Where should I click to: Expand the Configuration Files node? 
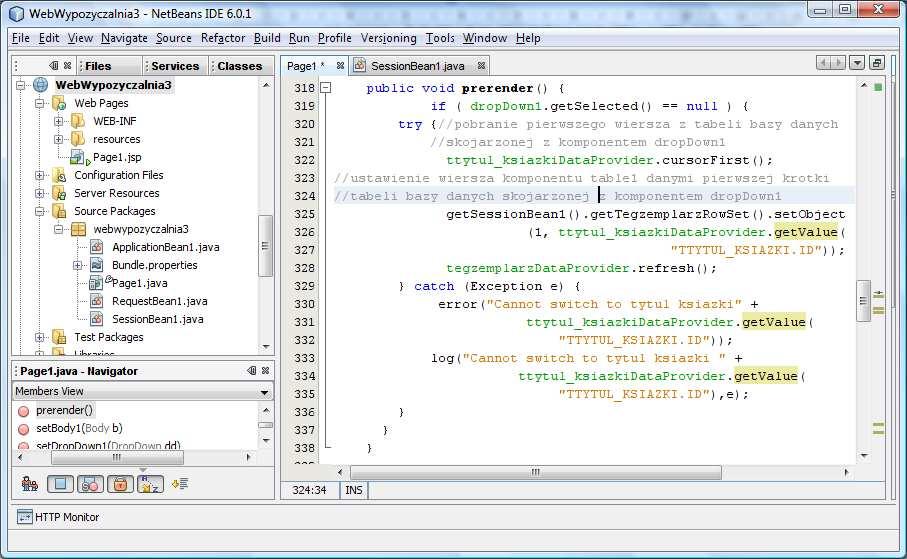(x=39, y=175)
